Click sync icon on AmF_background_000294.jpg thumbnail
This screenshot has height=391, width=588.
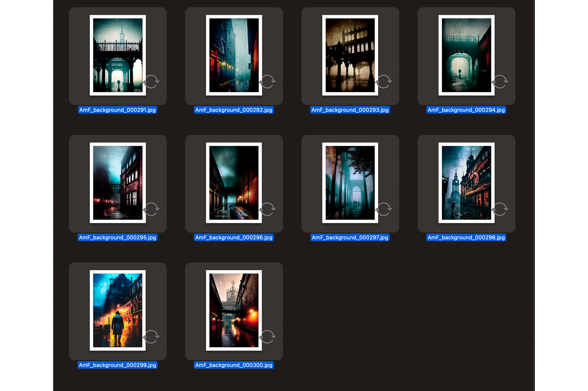(x=500, y=82)
